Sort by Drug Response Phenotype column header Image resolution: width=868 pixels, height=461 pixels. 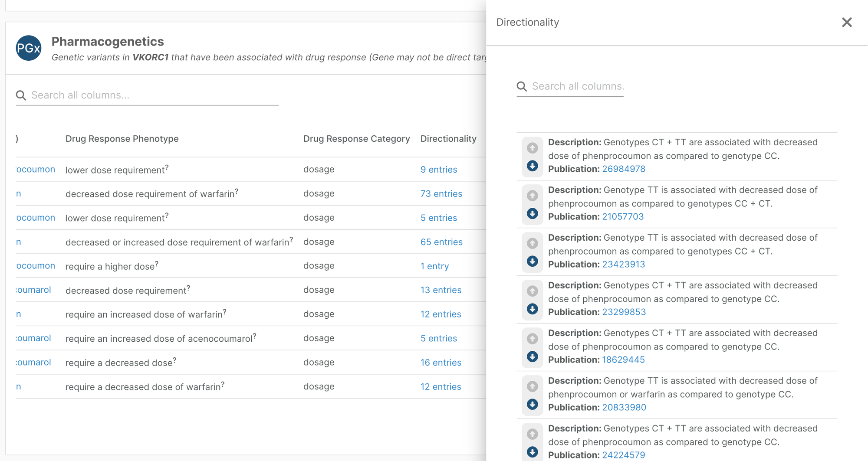pyautogui.click(x=122, y=139)
